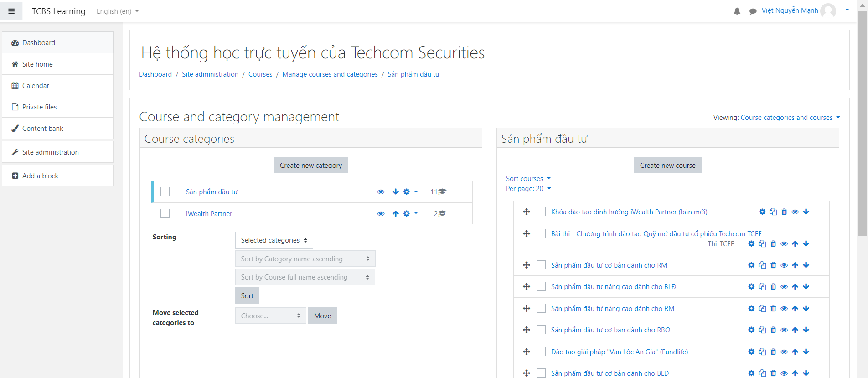Check Sản phẩm đầu tư cơ bản dành cho RM box

(541, 265)
